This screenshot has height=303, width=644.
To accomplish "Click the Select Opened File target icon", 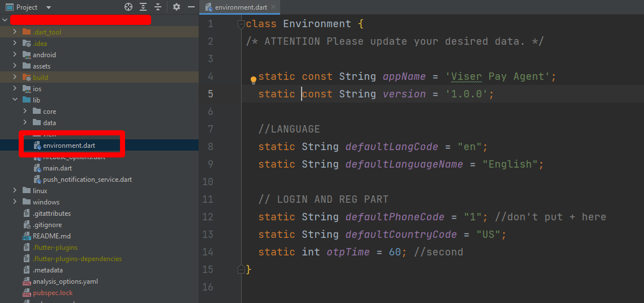I will (128, 7).
